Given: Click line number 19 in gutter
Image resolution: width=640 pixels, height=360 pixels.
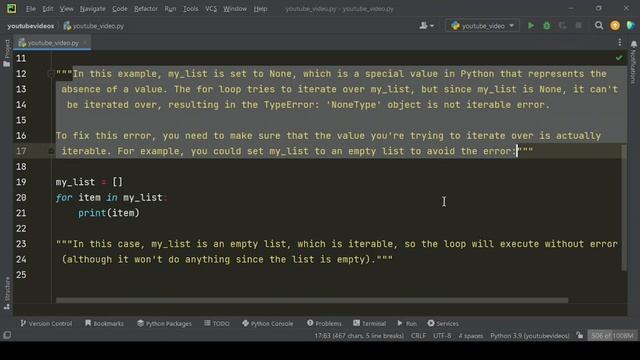Looking at the screenshot, I should pos(21,182).
